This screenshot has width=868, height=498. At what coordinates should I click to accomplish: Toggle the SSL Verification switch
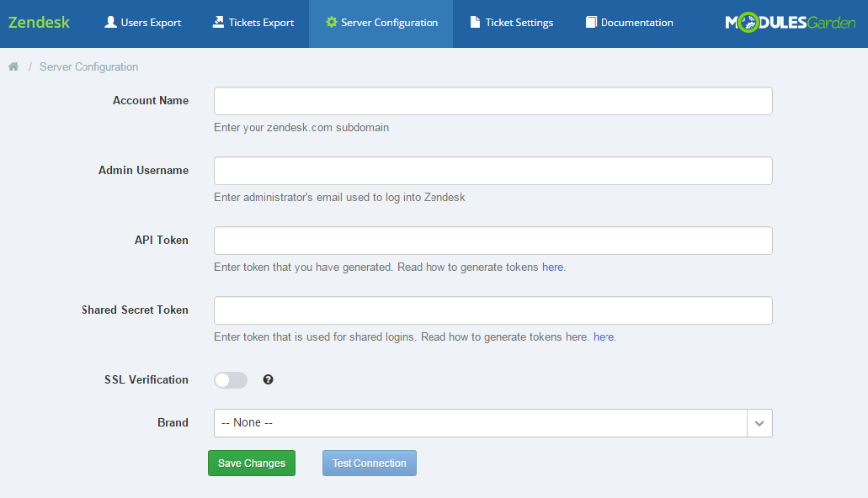pos(231,380)
